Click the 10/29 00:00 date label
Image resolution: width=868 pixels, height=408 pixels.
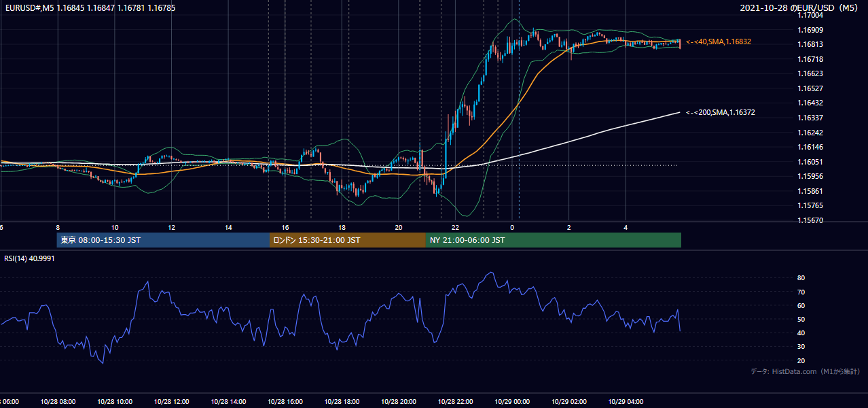pos(512,402)
